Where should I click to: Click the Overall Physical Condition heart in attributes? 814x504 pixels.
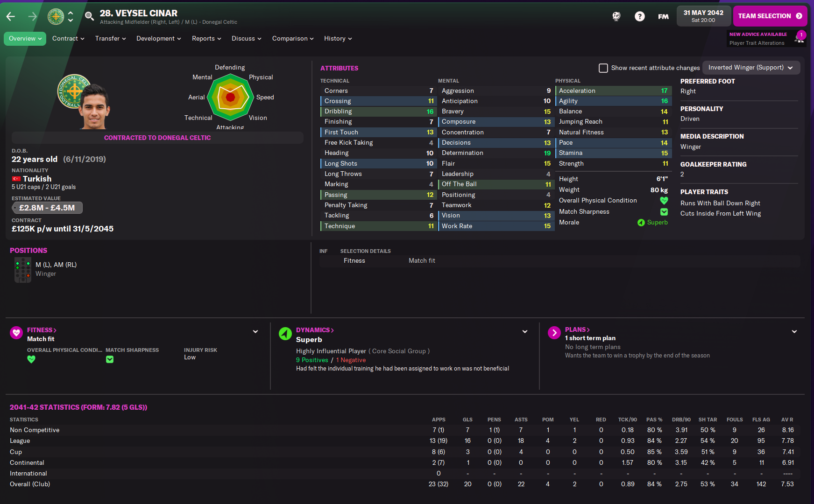pyautogui.click(x=664, y=201)
